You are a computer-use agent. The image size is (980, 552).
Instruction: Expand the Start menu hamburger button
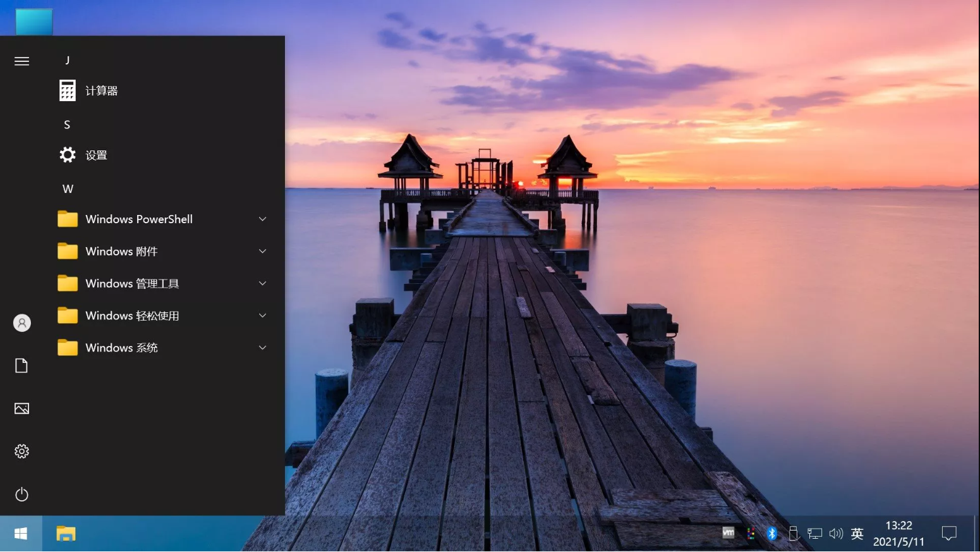coord(21,61)
